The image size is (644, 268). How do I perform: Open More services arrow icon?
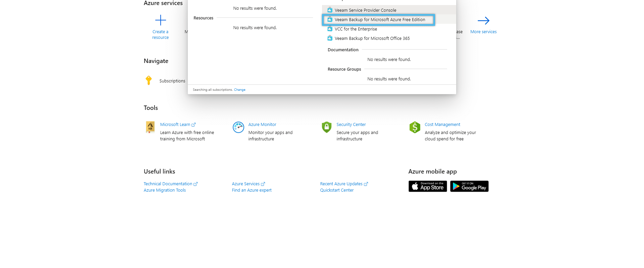[483, 21]
